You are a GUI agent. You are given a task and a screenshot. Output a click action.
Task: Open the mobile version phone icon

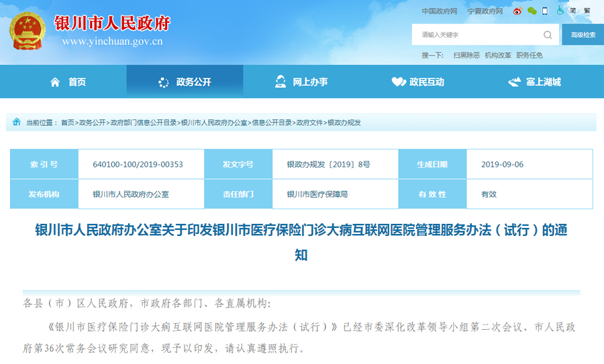[545, 11]
